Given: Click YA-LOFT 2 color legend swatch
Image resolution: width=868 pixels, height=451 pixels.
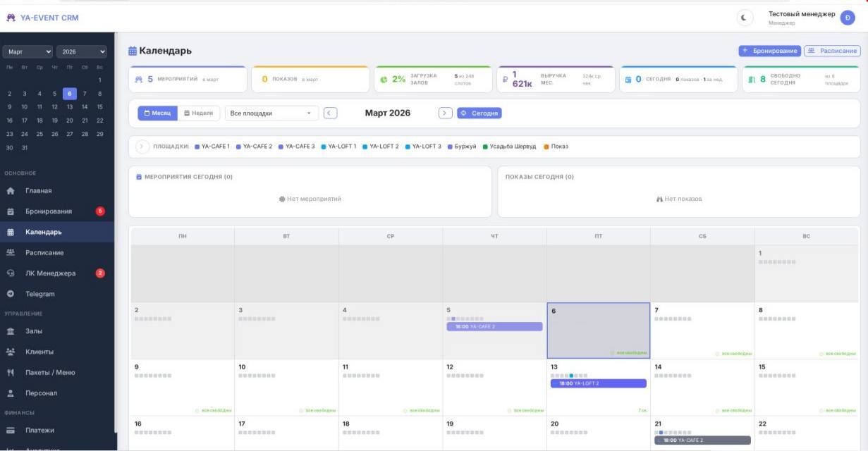Looking at the screenshot, I should click(x=365, y=147).
